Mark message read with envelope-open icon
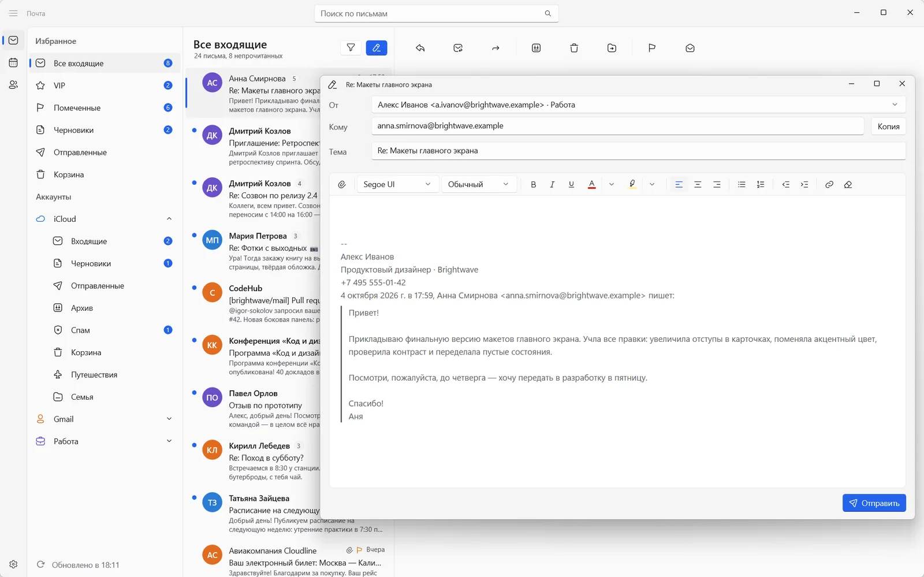Screen dimensions: 924x577 click(690, 48)
